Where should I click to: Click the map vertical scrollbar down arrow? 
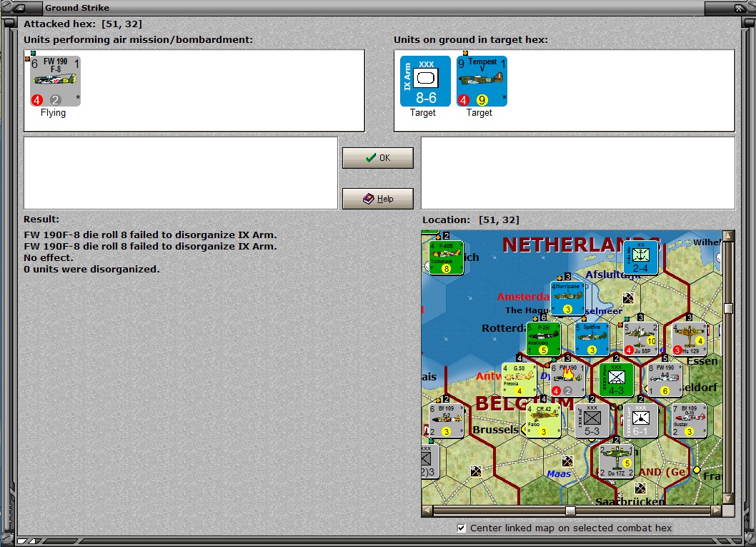coord(729,499)
